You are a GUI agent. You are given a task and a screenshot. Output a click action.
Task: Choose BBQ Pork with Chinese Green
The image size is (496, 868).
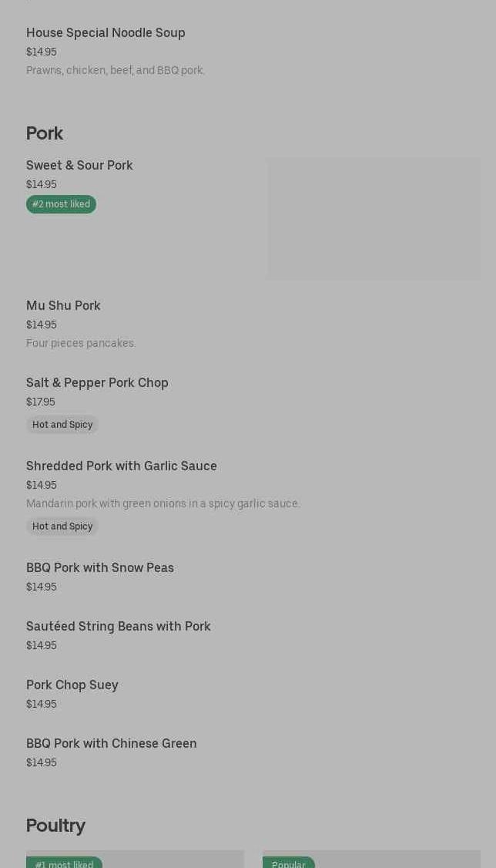[x=112, y=743]
